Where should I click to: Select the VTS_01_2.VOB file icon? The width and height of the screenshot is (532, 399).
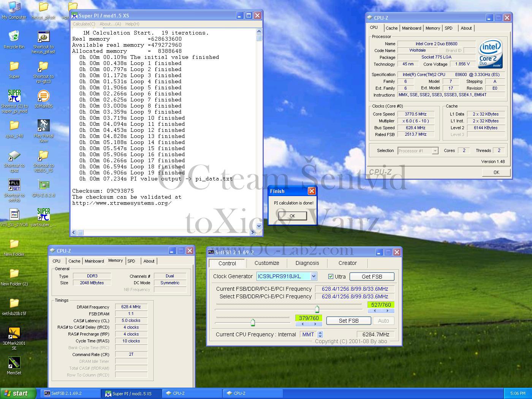pyautogui.click(x=14, y=218)
